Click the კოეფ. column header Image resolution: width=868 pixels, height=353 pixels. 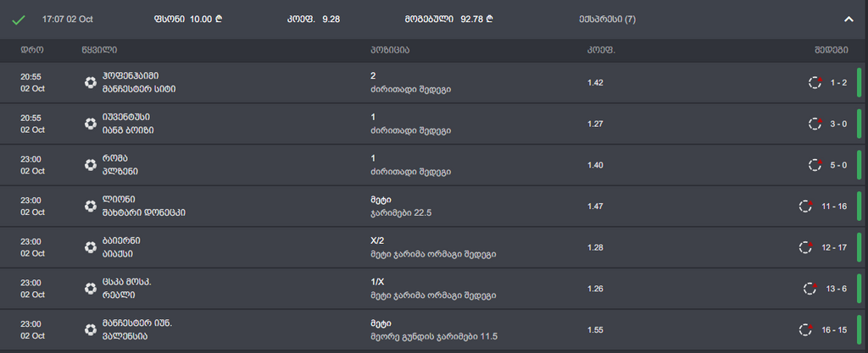tap(601, 50)
